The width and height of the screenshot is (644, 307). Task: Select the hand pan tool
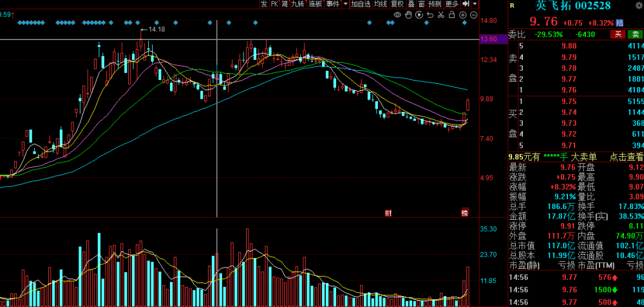pyautogui.click(x=408, y=14)
